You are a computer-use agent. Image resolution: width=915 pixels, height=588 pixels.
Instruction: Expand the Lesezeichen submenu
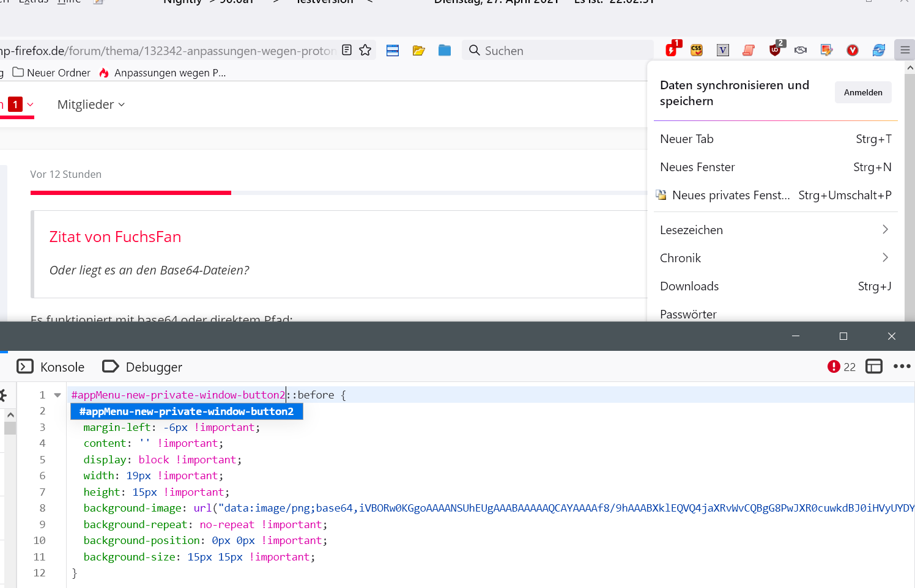coord(775,230)
